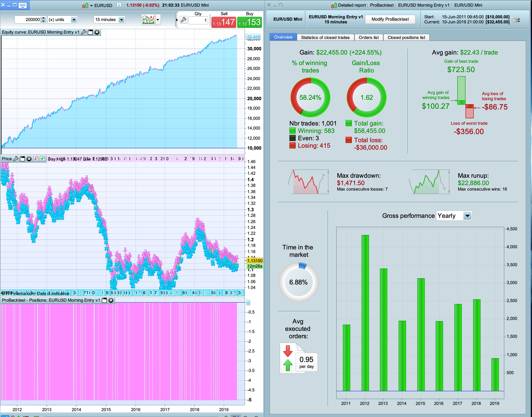Click the red down-arrow icon on Price panel
This screenshot has height=417, width=532.
tap(36, 159)
